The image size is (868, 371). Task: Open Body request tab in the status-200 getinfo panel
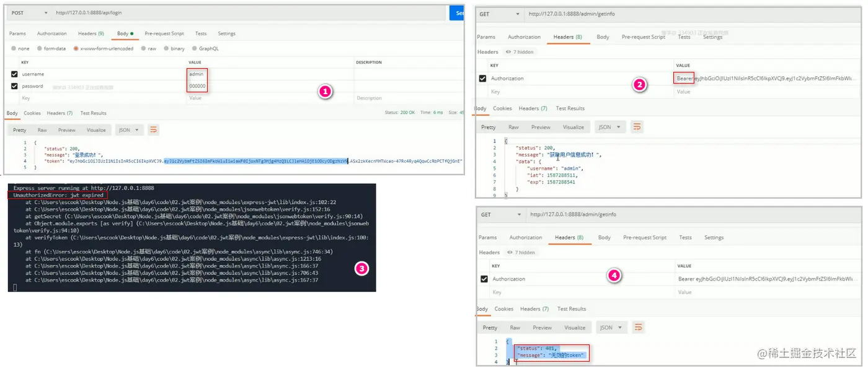603,37
